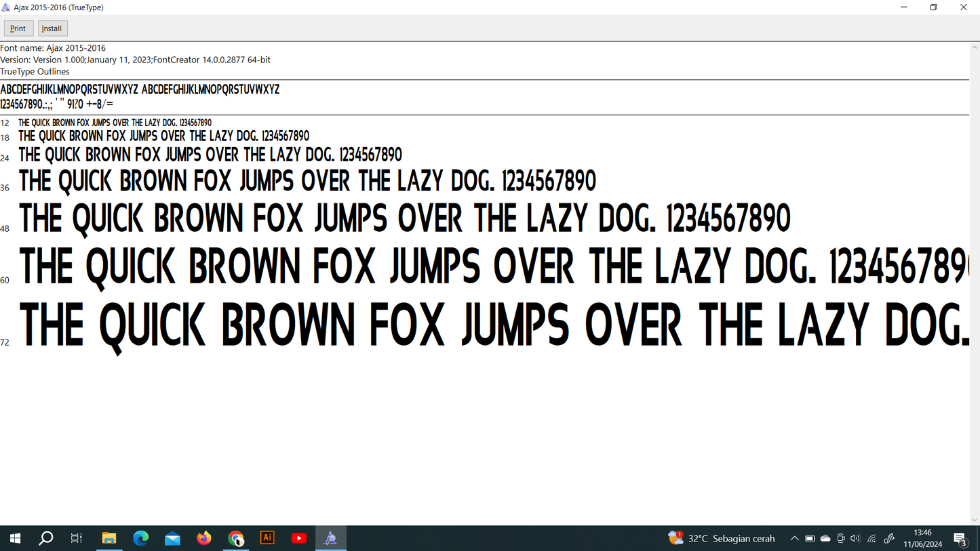This screenshot has width=980, height=551.
Task: Open the notification Action Center
Action: tap(960, 539)
